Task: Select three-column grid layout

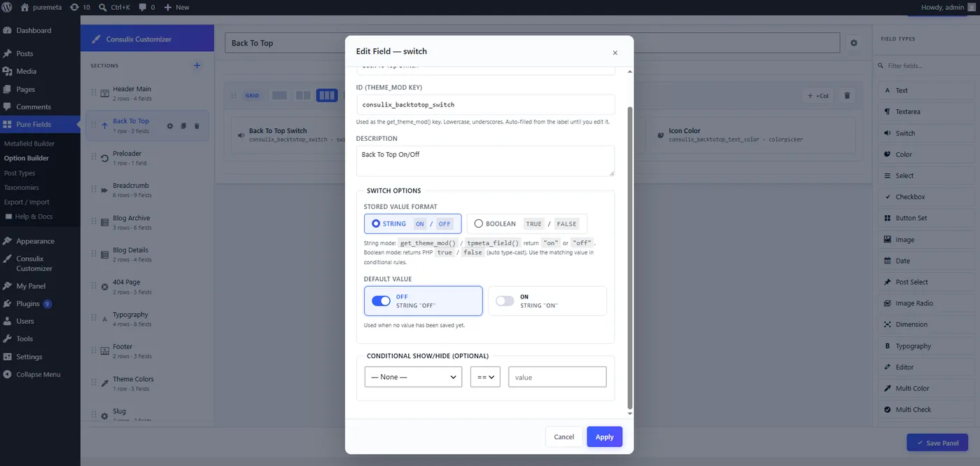Action: pyautogui.click(x=327, y=95)
